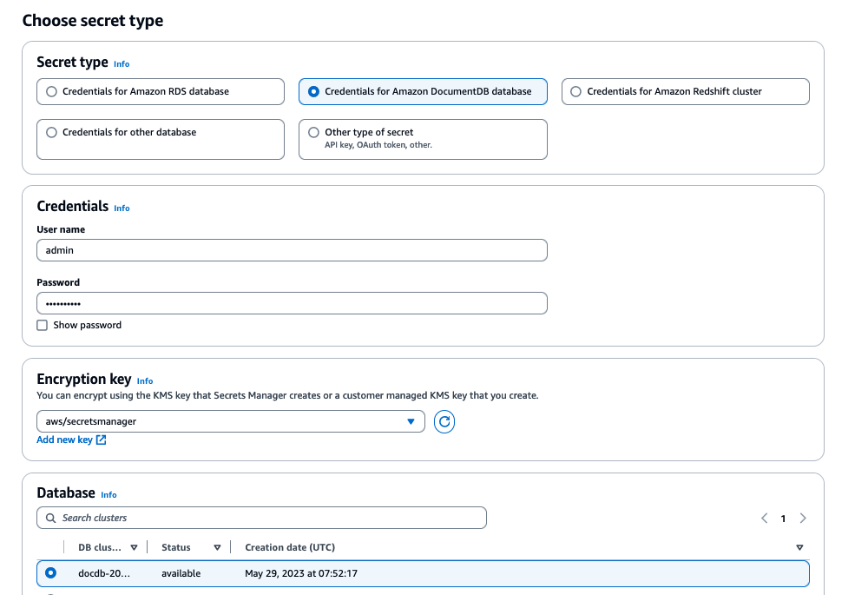This screenshot has width=868, height=595.
Task: Select Credentials for Amazon RDS database
Action: point(161,91)
